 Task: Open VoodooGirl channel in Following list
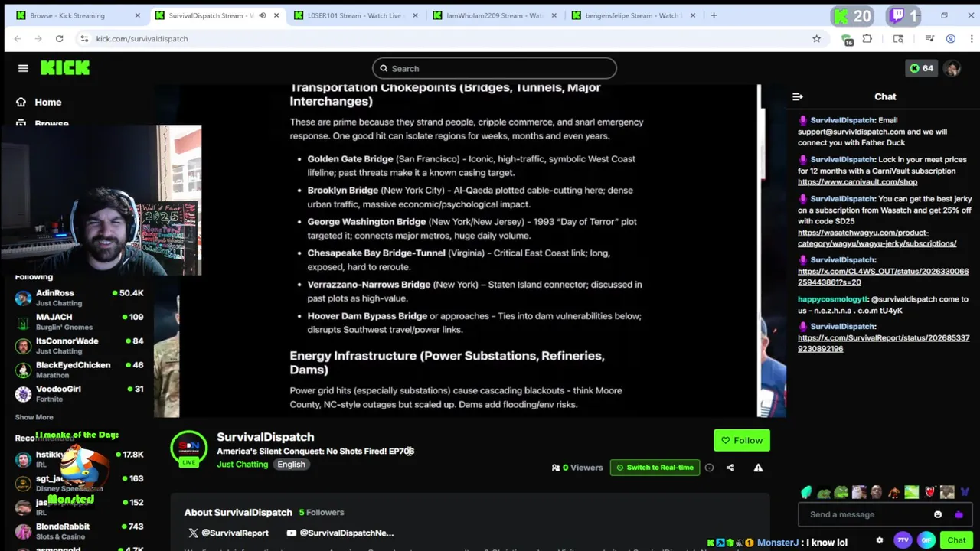(79, 393)
